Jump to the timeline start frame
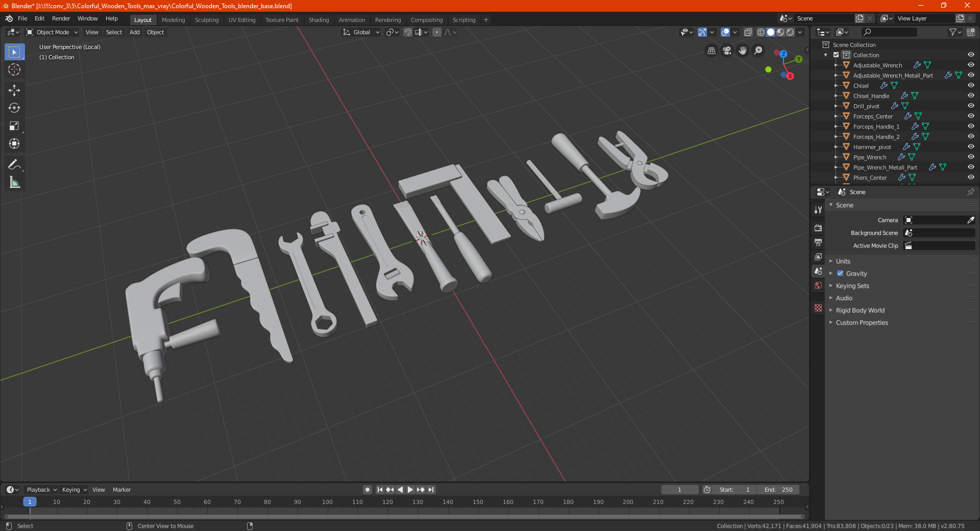Image resolution: width=980 pixels, height=531 pixels. pyautogui.click(x=380, y=490)
